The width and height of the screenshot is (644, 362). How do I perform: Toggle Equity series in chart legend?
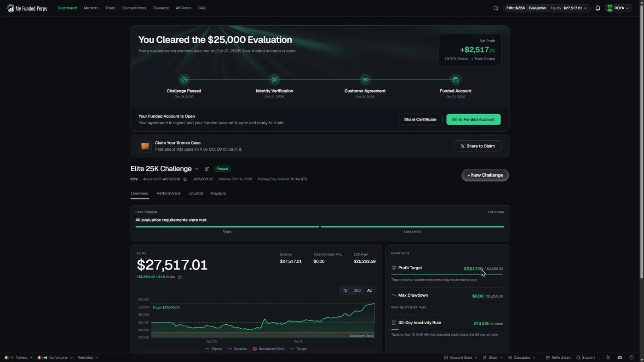coord(214,349)
